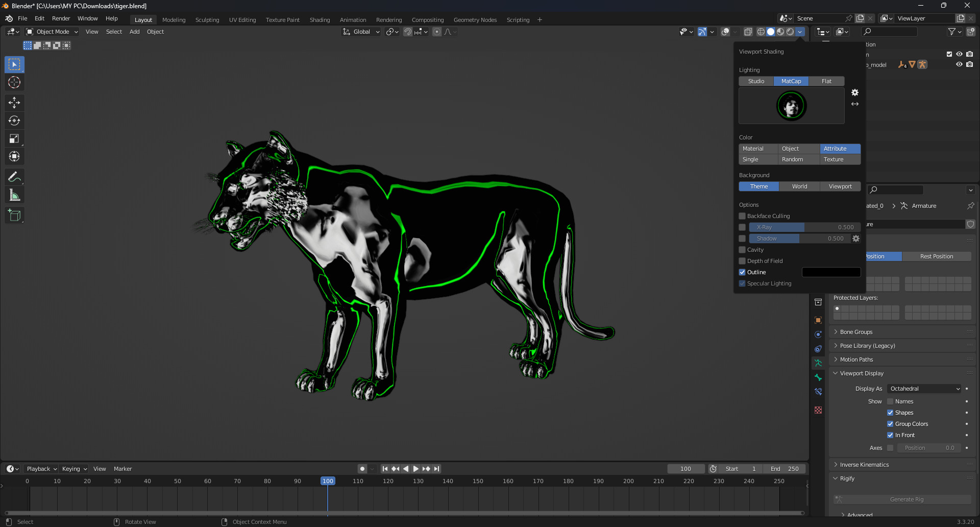
Task: Enable Names display checkbox
Action: point(890,401)
